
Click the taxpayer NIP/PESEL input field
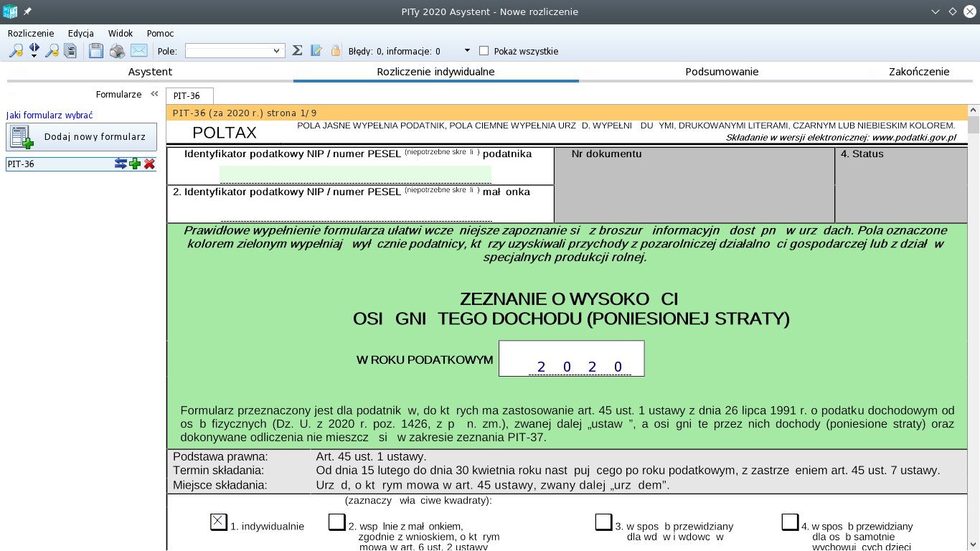pyautogui.click(x=355, y=174)
